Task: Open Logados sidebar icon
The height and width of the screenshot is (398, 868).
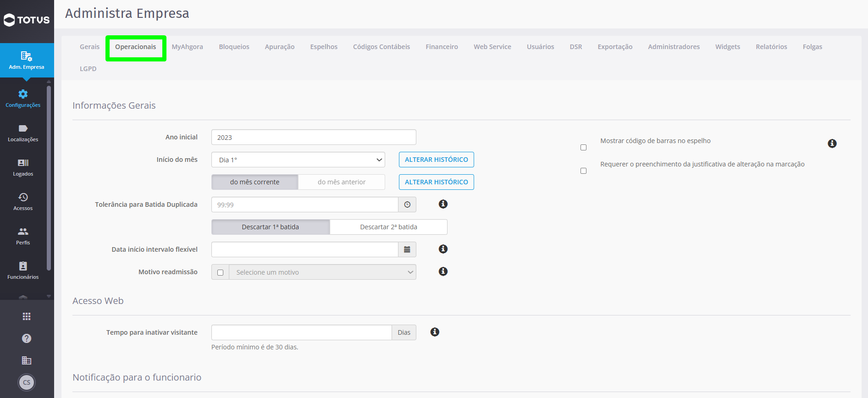Action: click(23, 163)
